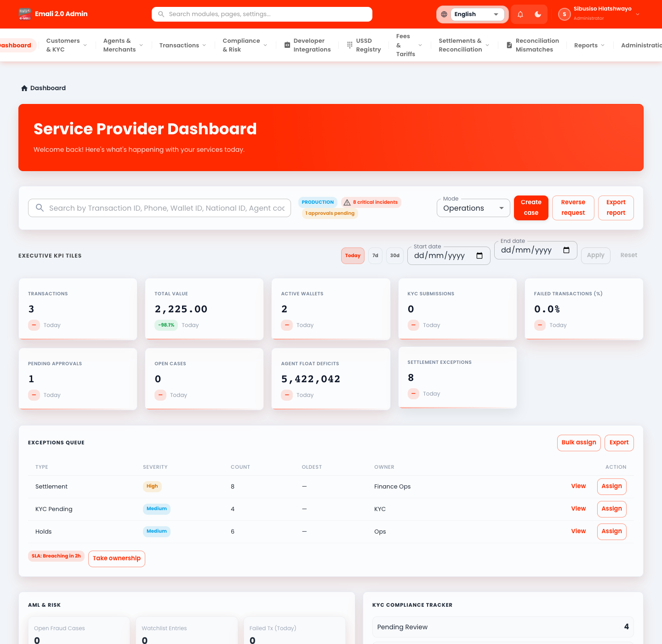Expand the Reports menu

click(x=589, y=45)
